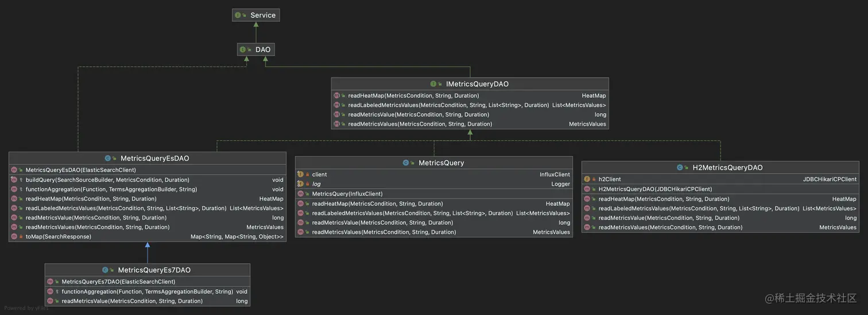
Task: Click the JDBCHikariCPClient type label of h2Client
Action: click(x=830, y=179)
